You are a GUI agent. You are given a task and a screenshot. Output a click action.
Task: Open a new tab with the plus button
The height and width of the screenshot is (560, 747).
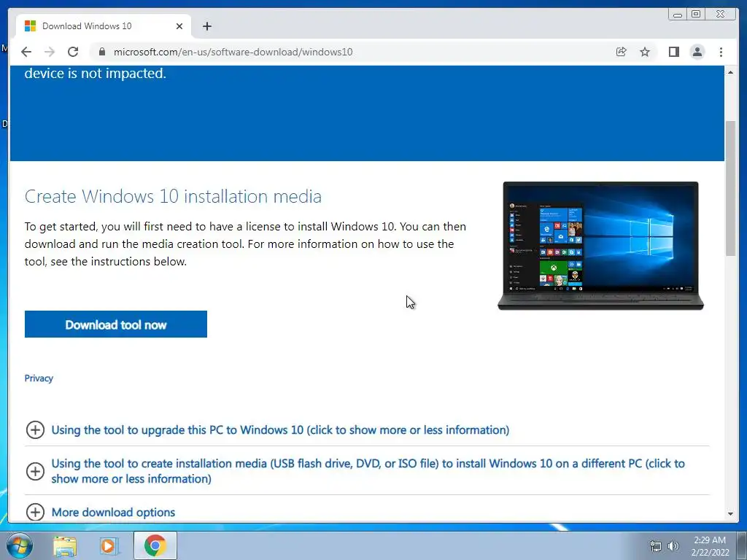pyautogui.click(x=206, y=26)
